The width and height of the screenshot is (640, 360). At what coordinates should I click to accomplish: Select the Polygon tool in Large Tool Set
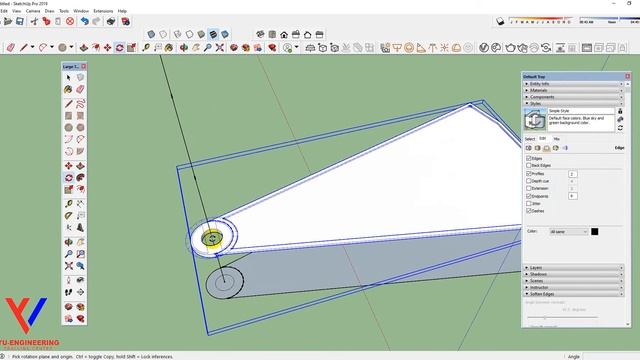[x=80, y=128]
